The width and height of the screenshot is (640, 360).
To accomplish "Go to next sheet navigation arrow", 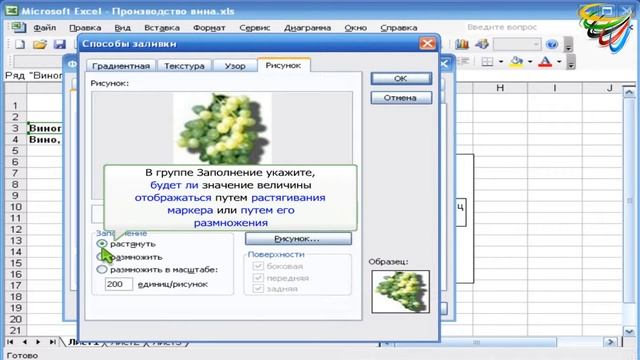I will [38, 342].
